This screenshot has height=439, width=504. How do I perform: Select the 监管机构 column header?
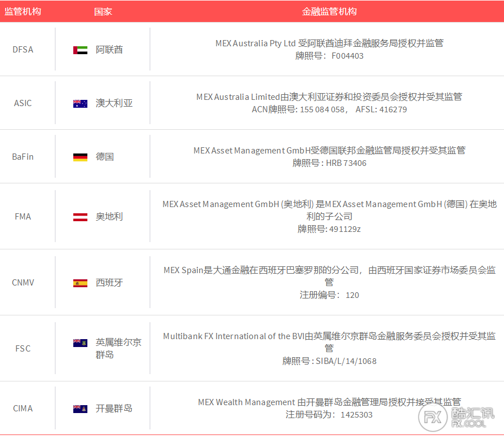pyautogui.click(x=23, y=12)
